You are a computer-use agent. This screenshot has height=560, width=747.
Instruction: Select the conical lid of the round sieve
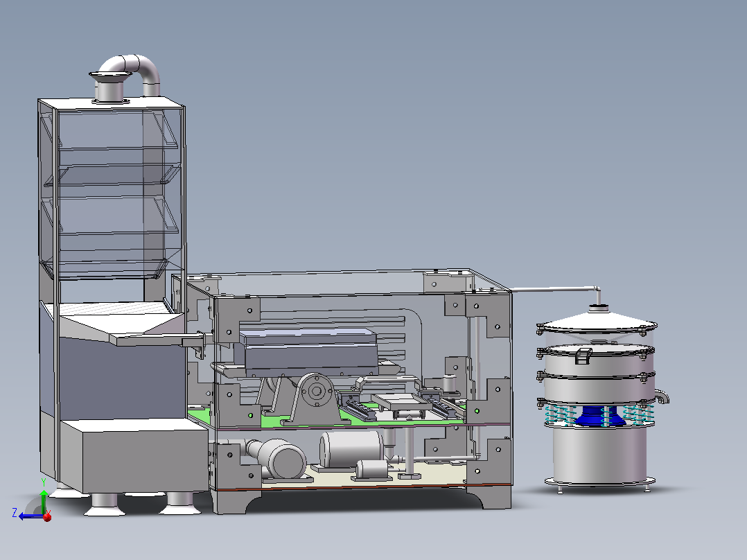[597, 321]
